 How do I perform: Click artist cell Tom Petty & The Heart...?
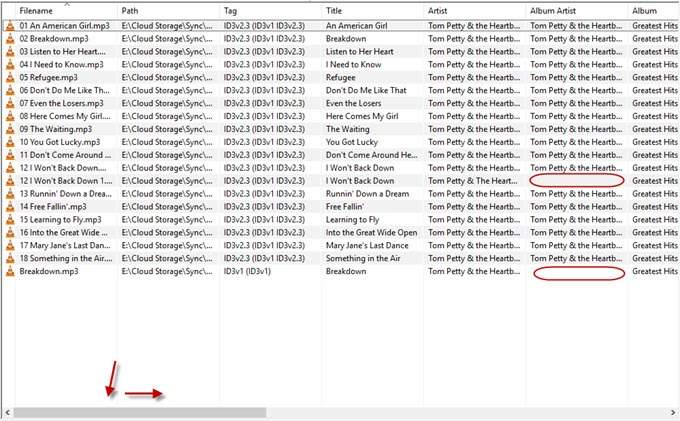(473, 181)
